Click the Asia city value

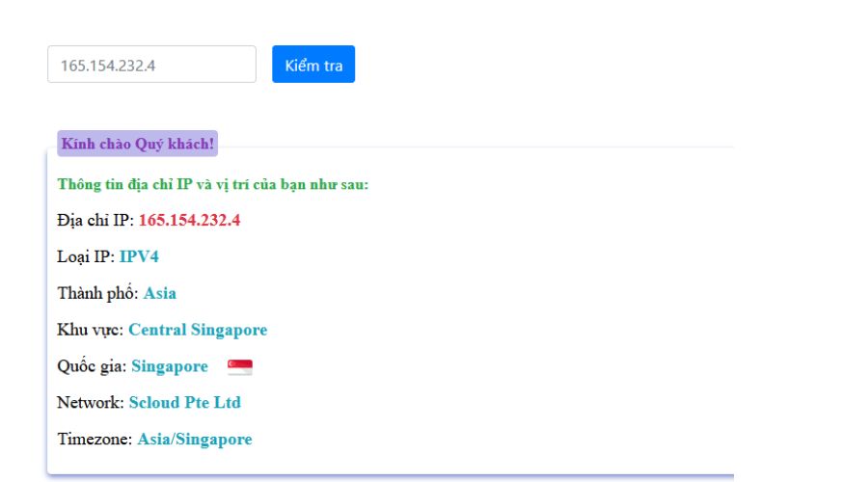click(x=160, y=293)
